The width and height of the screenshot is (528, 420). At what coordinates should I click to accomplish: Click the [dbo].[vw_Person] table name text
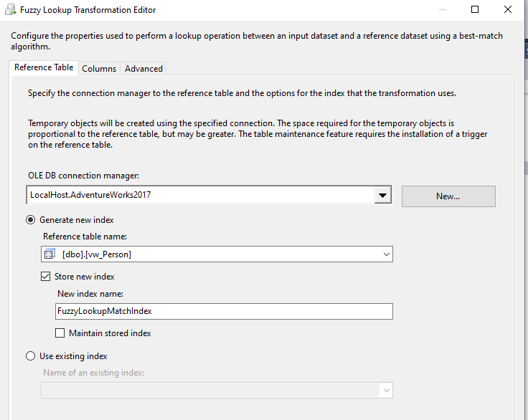(x=97, y=254)
